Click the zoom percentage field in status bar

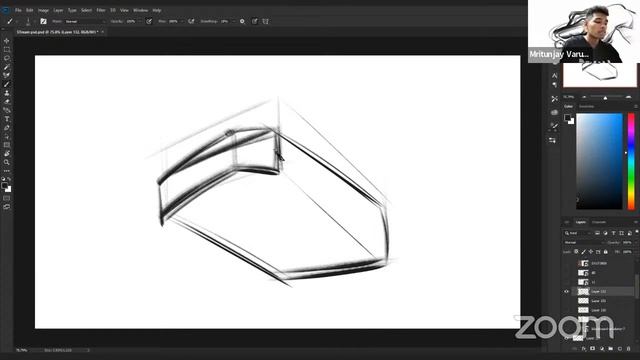pos(22,350)
